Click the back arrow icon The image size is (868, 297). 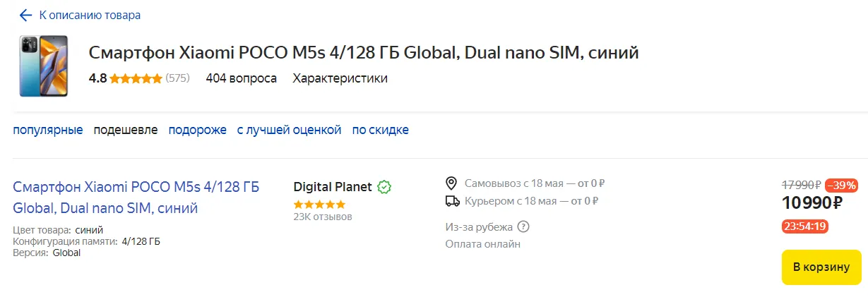click(25, 15)
